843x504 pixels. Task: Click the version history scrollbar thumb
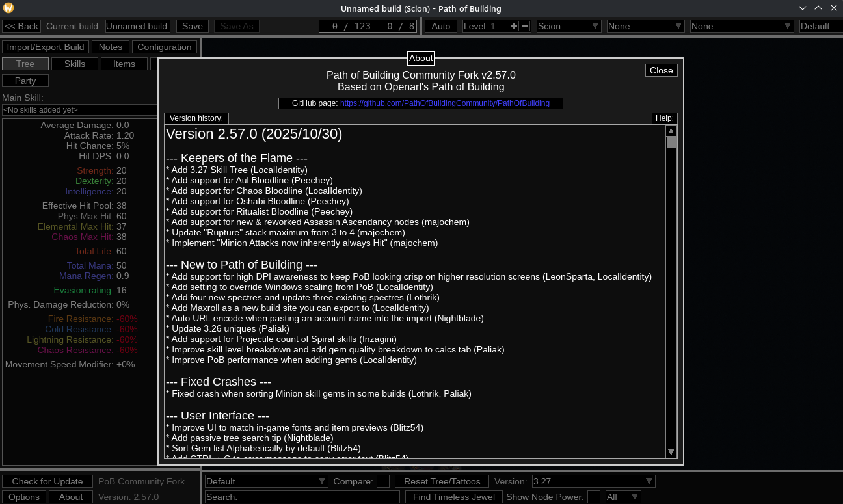pos(671,142)
